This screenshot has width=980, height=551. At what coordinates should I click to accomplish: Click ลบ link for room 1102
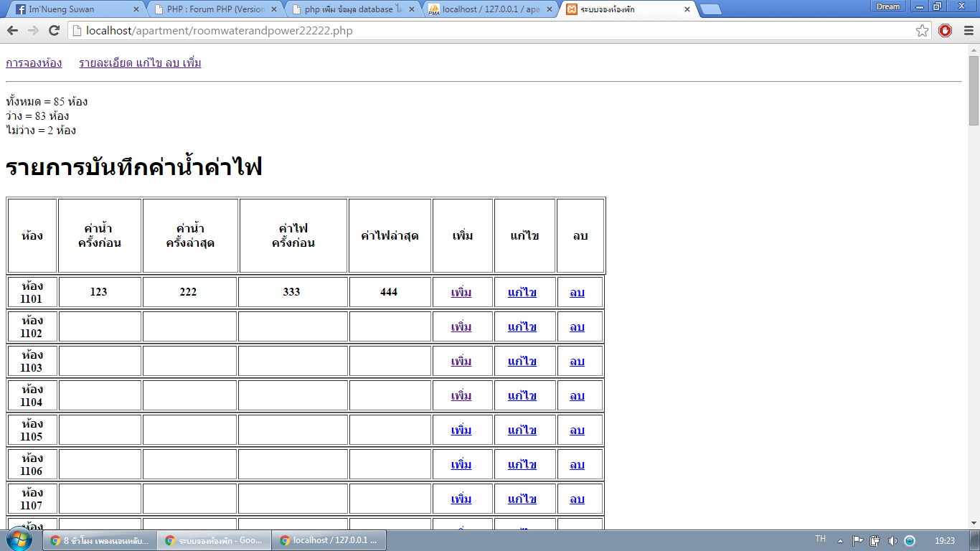(x=577, y=326)
